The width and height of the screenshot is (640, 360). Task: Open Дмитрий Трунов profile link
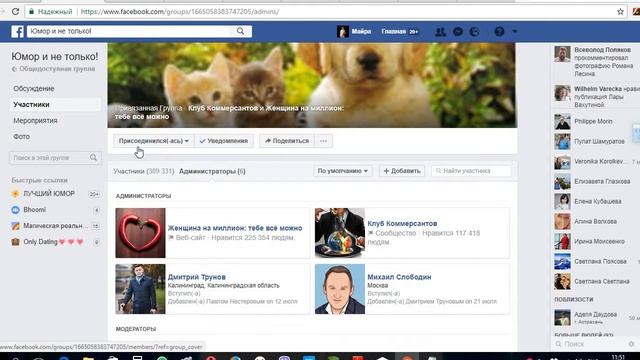[x=197, y=277]
